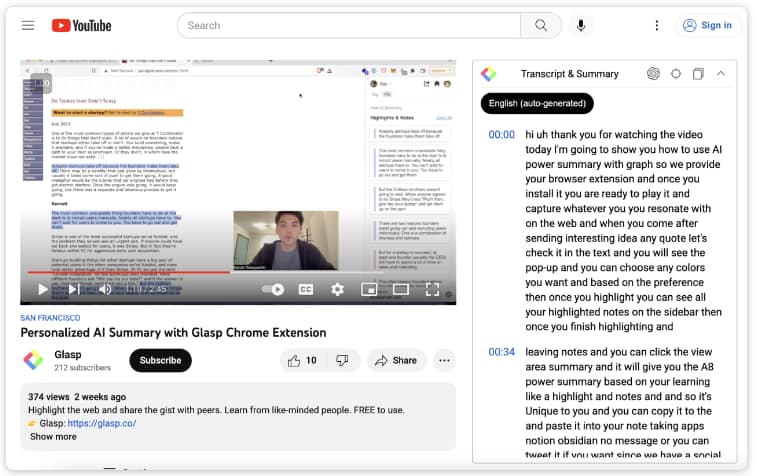Go to the YouTube home logo
The height and width of the screenshot is (476, 757).
pos(82,26)
